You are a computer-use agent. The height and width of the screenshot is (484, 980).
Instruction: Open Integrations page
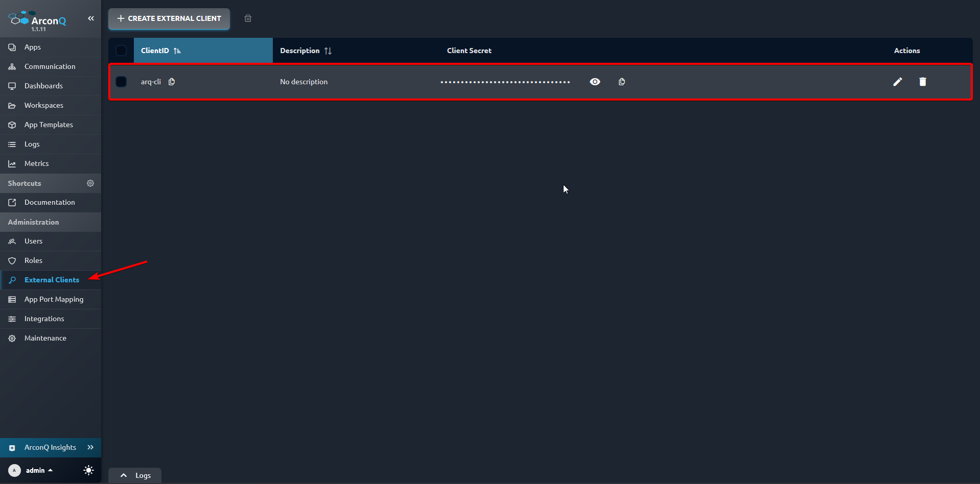pyautogui.click(x=51, y=319)
